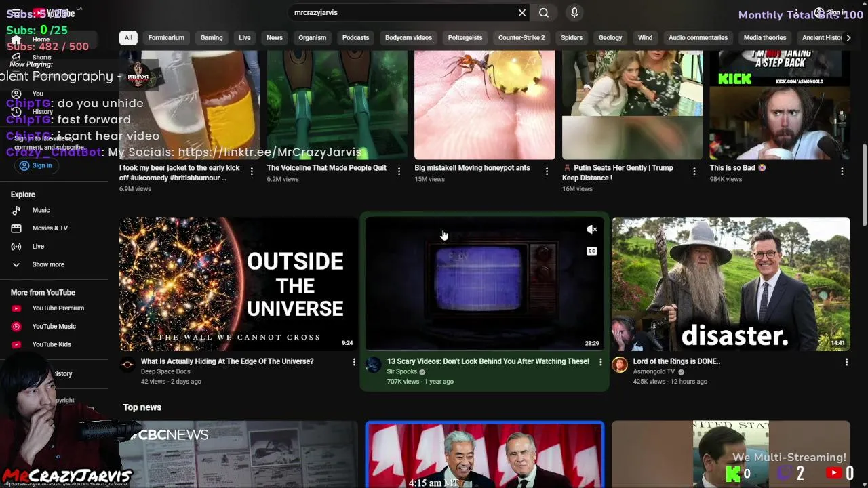Select the Counter-Strike 2 filter chip
The image size is (868, 488).
[521, 38]
